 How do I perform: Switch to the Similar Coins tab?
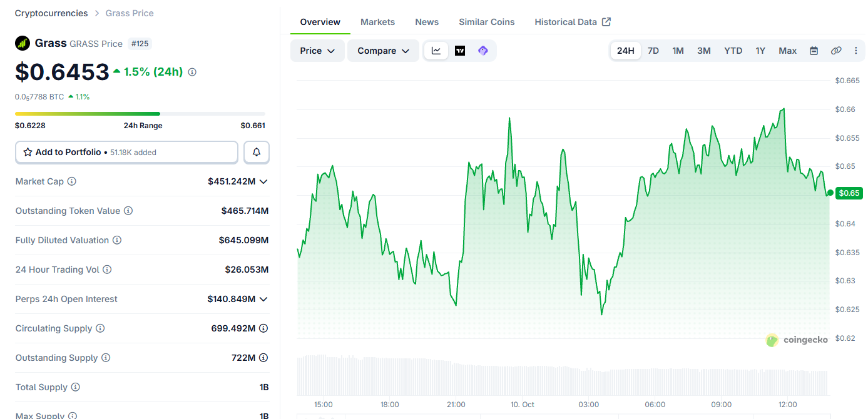pyautogui.click(x=487, y=22)
